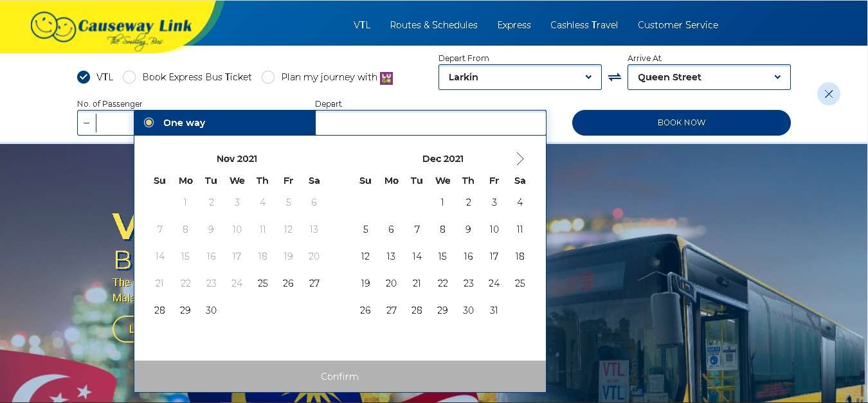The height and width of the screenshot is (403, 868).
Task: Swap departure and arrival locations
Action: pyautogui.click(x=615, y=77)
